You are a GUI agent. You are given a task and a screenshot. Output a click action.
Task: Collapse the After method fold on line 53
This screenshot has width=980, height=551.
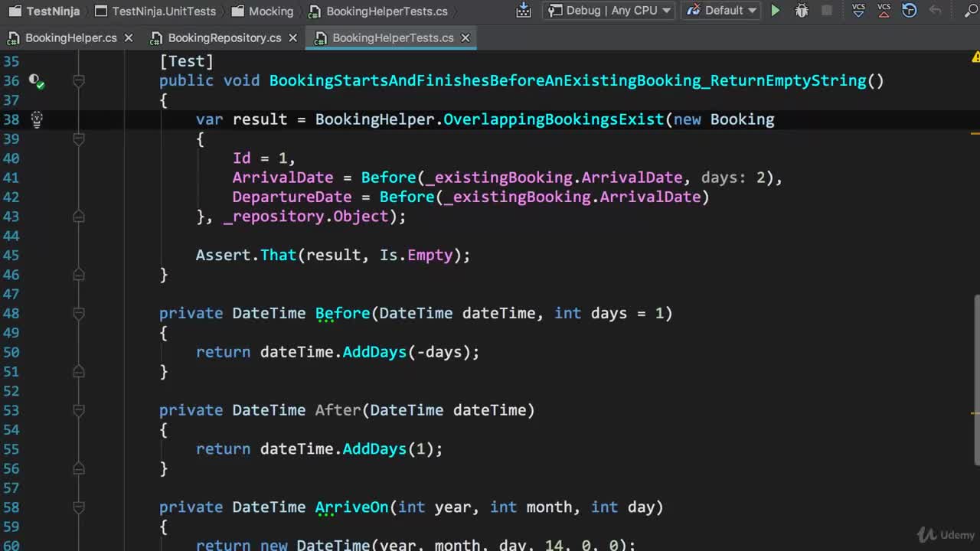point(78,410)
